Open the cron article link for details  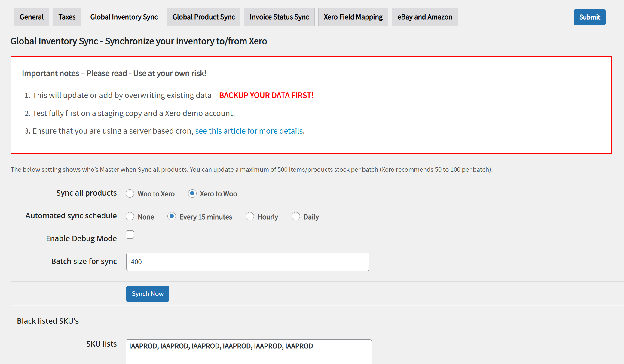point(249,131)
